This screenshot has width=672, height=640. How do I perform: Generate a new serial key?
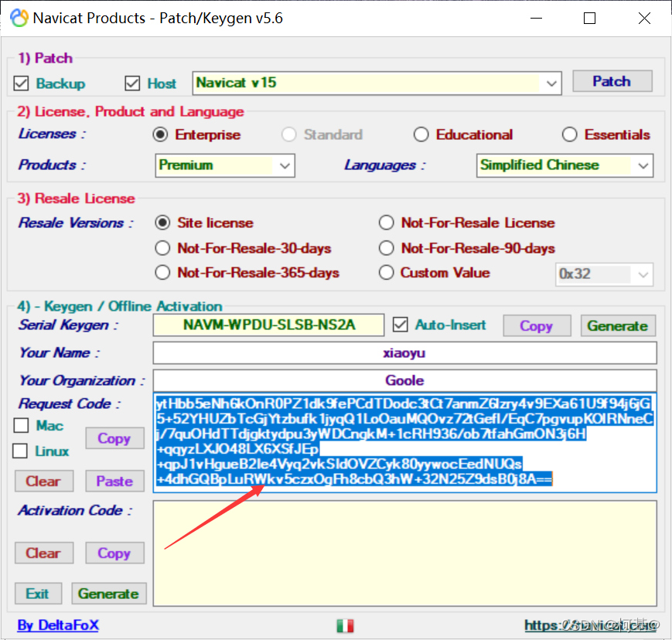point(618,326)
